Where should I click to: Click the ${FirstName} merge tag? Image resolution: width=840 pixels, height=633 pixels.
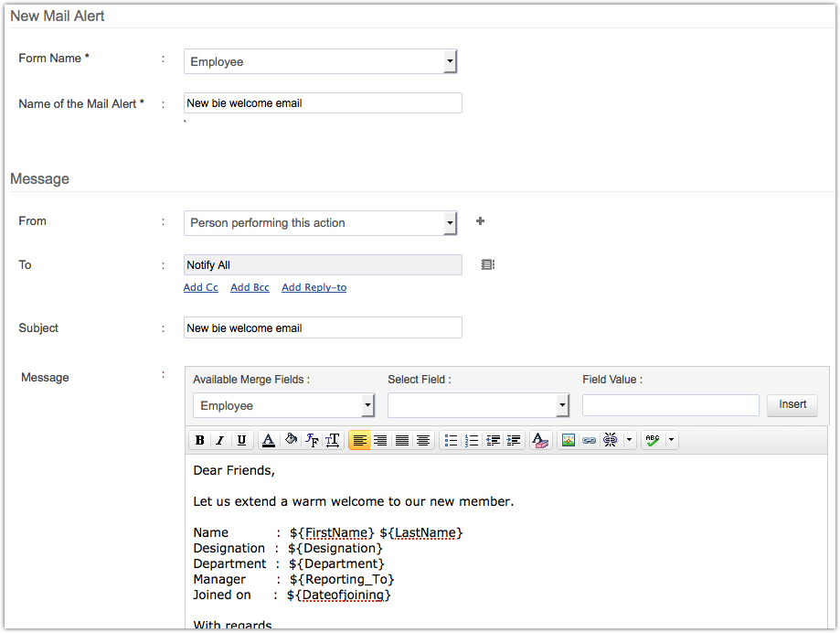(332, 532)
